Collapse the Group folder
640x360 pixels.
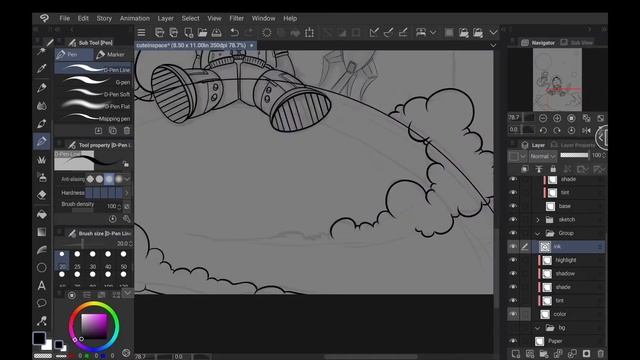(x=538, y=233)
